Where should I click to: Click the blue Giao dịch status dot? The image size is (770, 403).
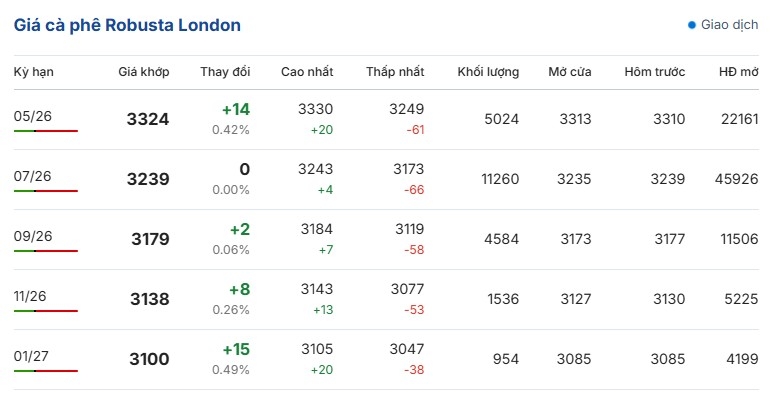tap(691, 25)
